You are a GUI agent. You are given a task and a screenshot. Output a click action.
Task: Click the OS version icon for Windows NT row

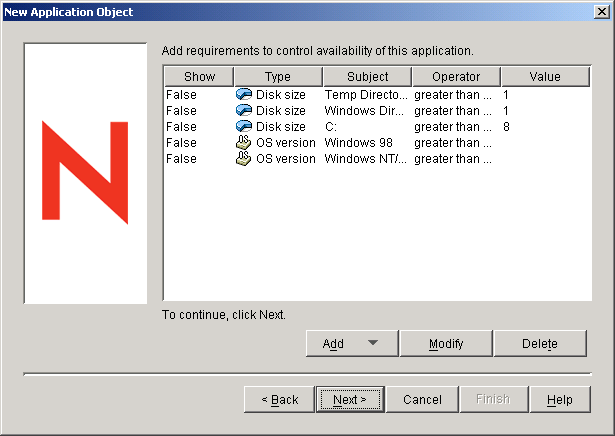coord(244,158)
